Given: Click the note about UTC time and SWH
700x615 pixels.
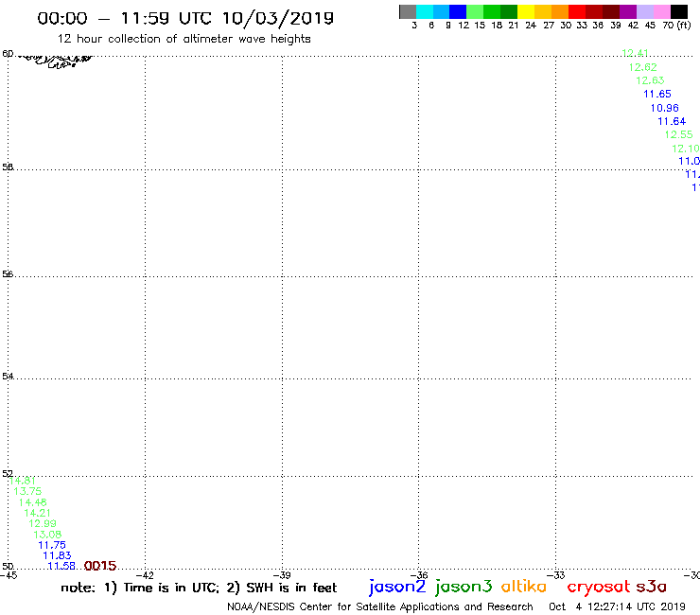Looking at the screenshot, I should click(199, 588).
